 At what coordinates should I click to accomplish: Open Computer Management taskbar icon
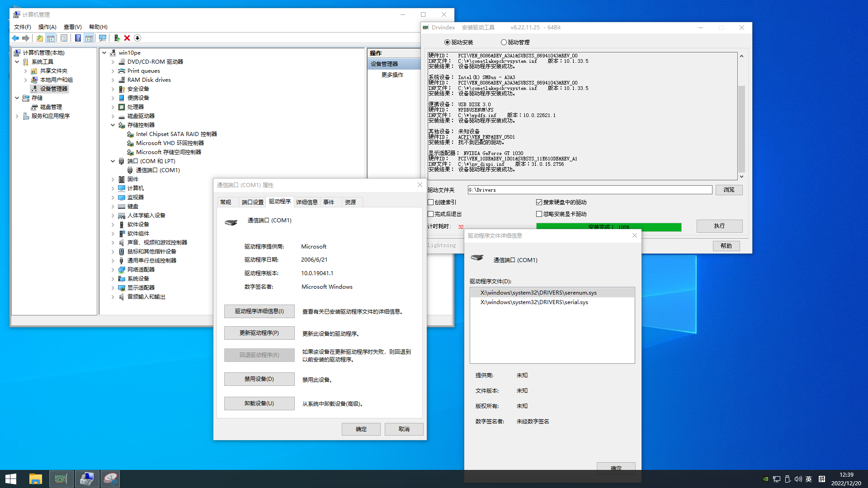87,479
